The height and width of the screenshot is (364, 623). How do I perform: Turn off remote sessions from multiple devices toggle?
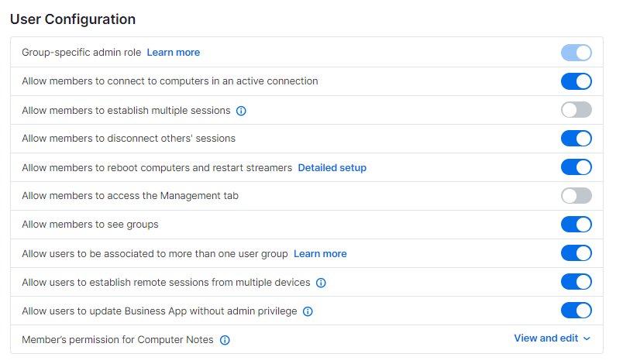coord(576,282)
